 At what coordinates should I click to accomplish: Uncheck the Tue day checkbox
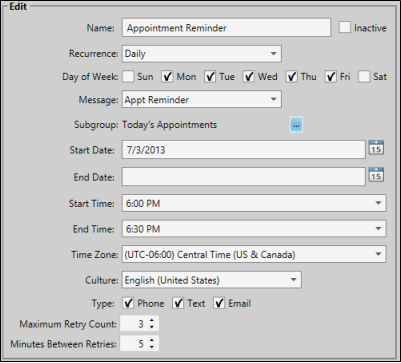[x=210, y=77]
